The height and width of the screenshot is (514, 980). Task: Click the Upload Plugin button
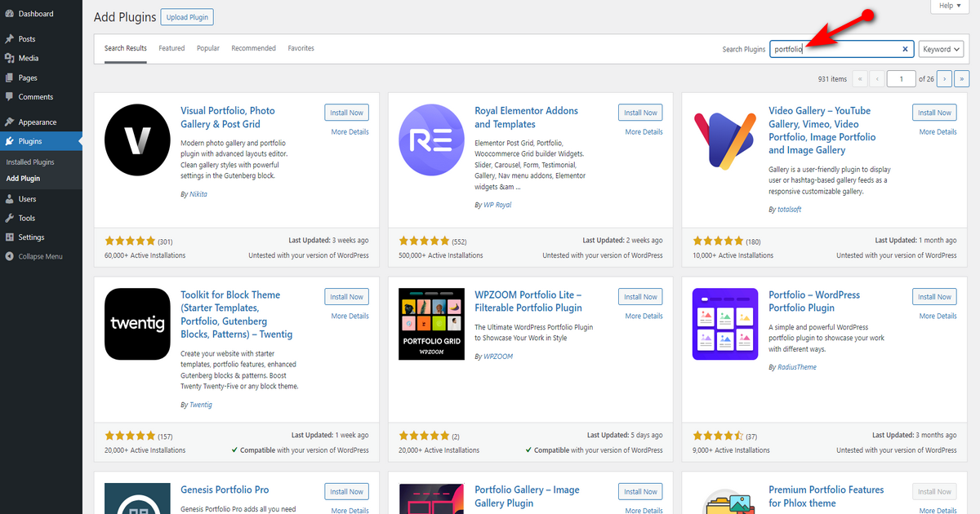[x=187, y=17]
